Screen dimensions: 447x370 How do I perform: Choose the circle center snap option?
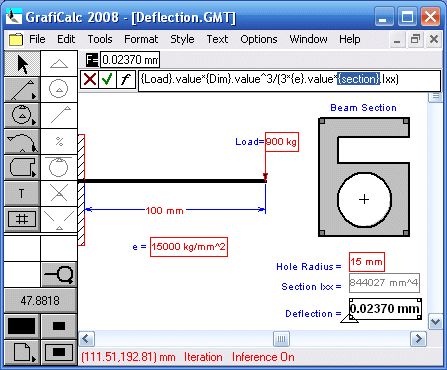point(59,89)
